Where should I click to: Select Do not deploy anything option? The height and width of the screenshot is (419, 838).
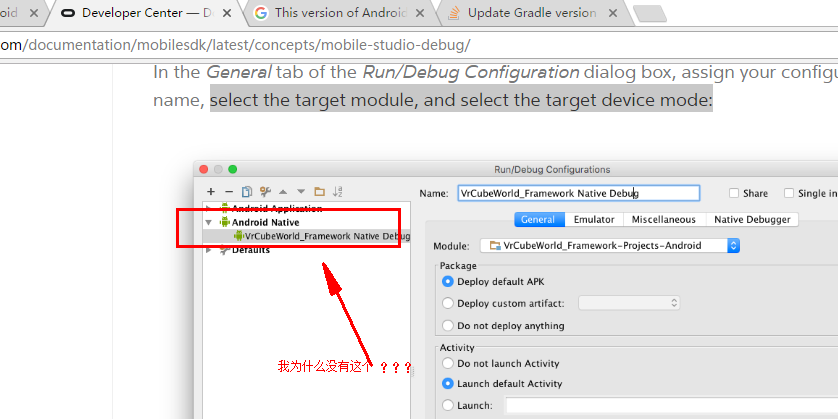(448, 325)
